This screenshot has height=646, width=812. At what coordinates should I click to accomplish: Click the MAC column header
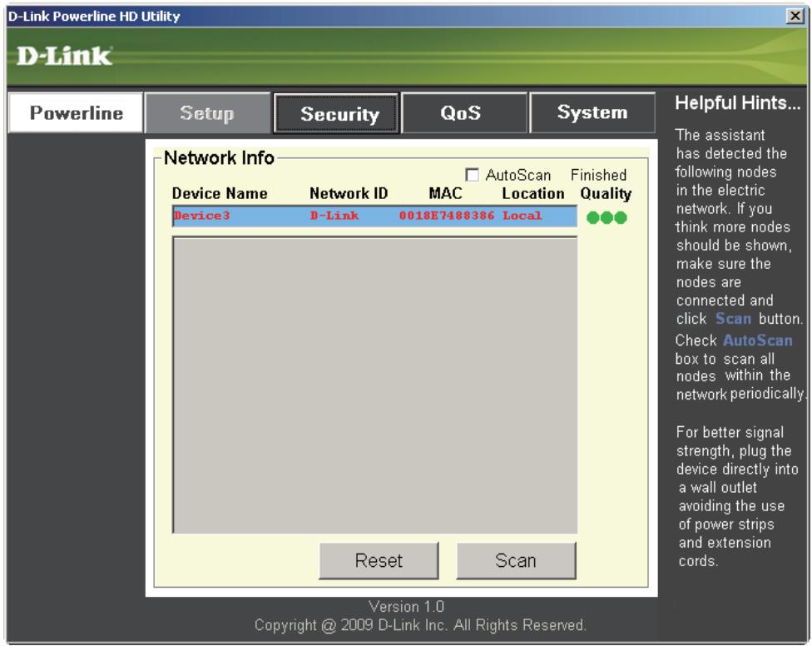tap(445, 193)
